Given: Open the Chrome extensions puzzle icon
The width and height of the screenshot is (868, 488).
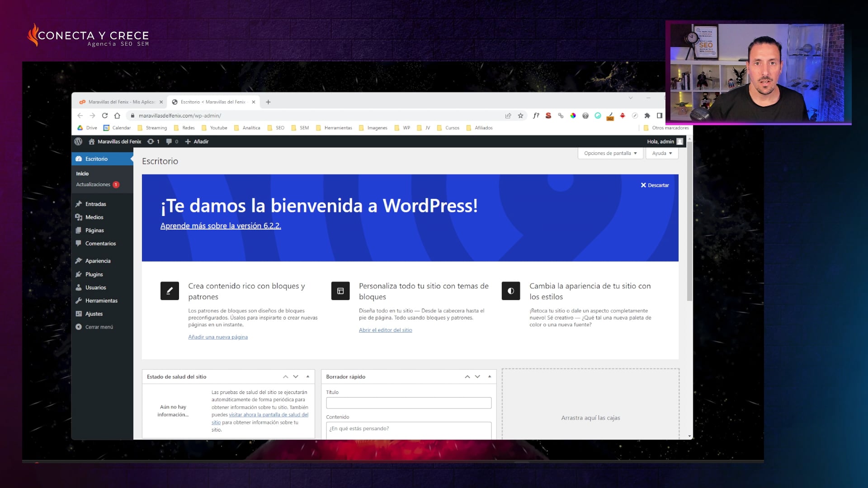Looking at the screenshot, I should 647,116.
